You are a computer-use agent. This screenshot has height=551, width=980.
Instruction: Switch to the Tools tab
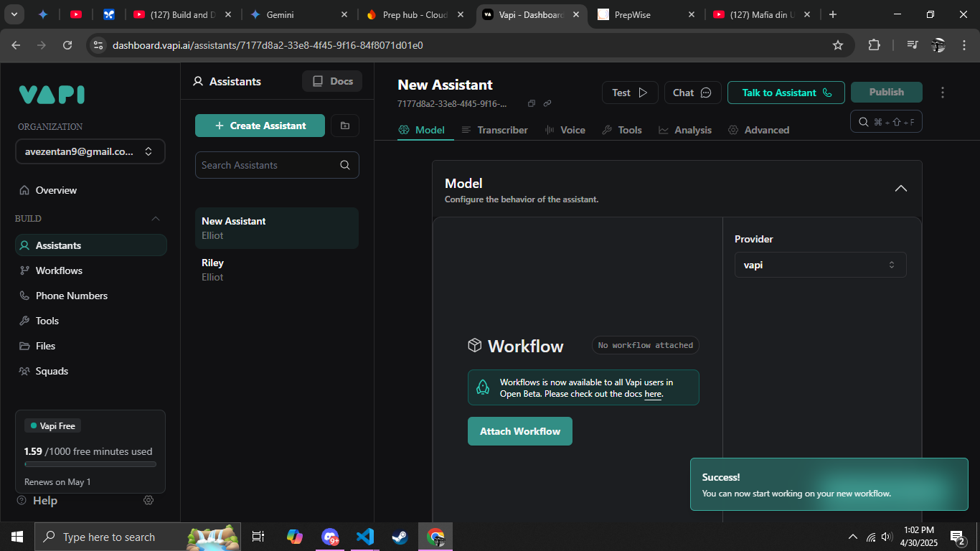(622, 130)
